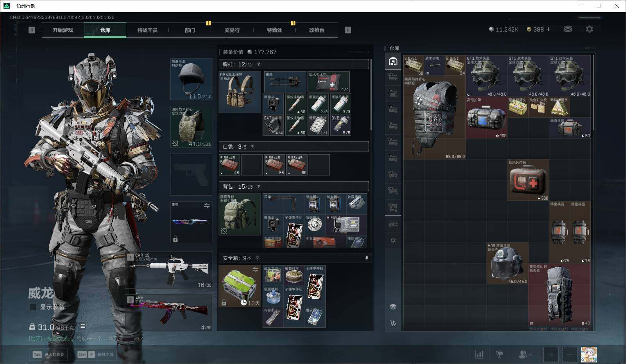Select the 精英防弹背心 in warehouse
626x364 pixels.
click(x=435, y=118)
